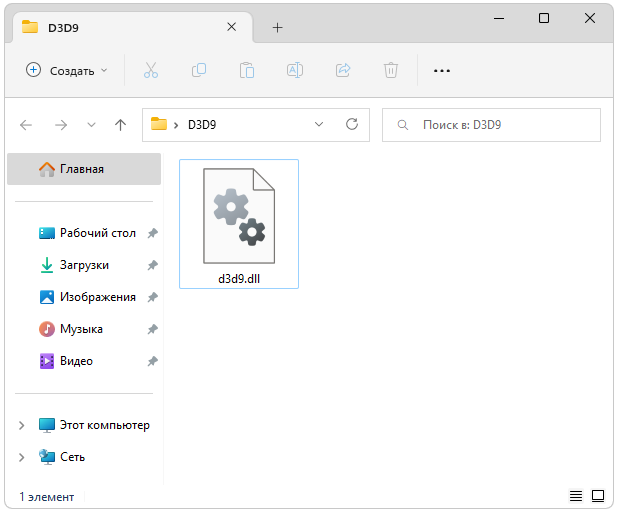Screen dimensions: 618x513
Task: Open the Создать dropdown menu
Action: click(66, 70)
